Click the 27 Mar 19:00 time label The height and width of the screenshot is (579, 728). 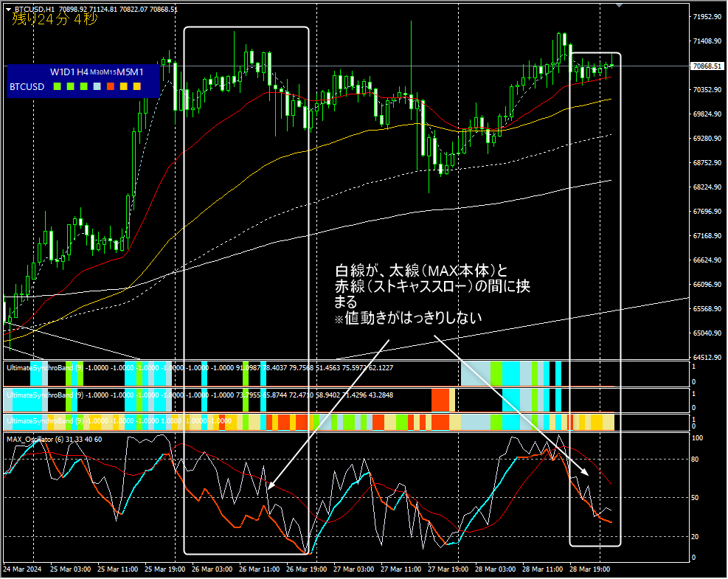point(448,569)
